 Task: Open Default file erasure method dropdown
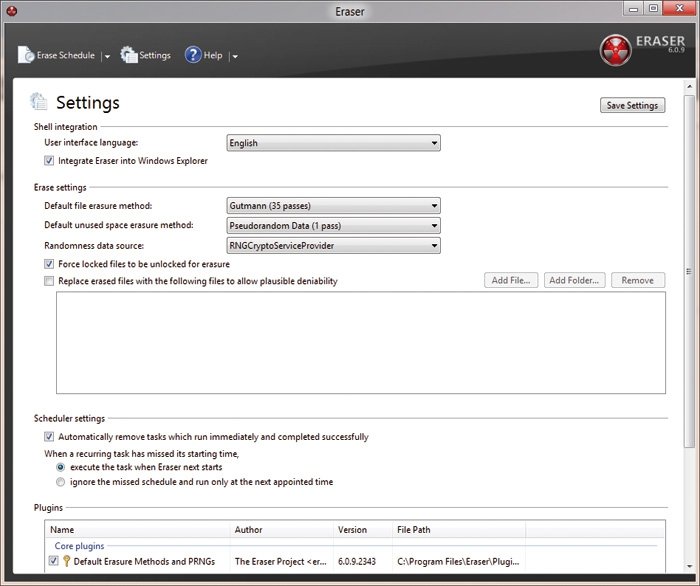pos(333,206)
